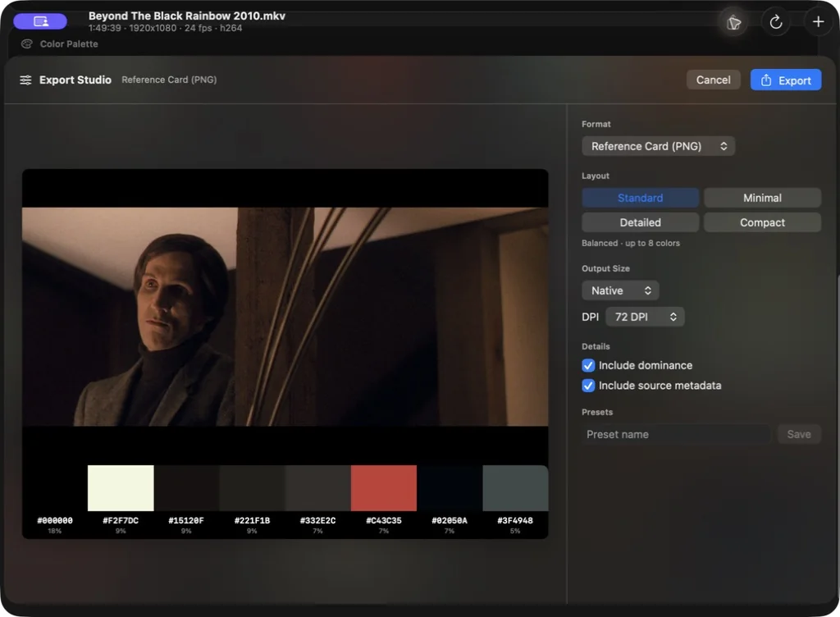840x617 pixels.
Task: Click the 18% dominance label
Action: 55,532
